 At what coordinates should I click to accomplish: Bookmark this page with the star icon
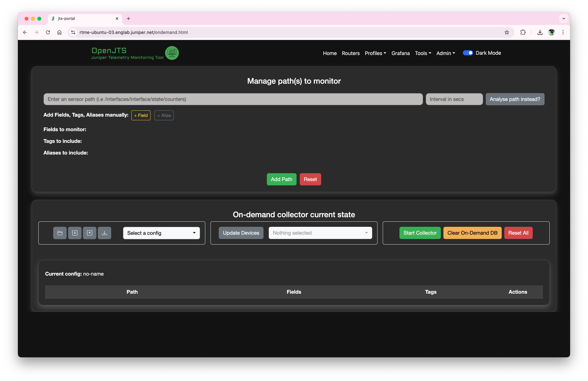coord(507,32)
